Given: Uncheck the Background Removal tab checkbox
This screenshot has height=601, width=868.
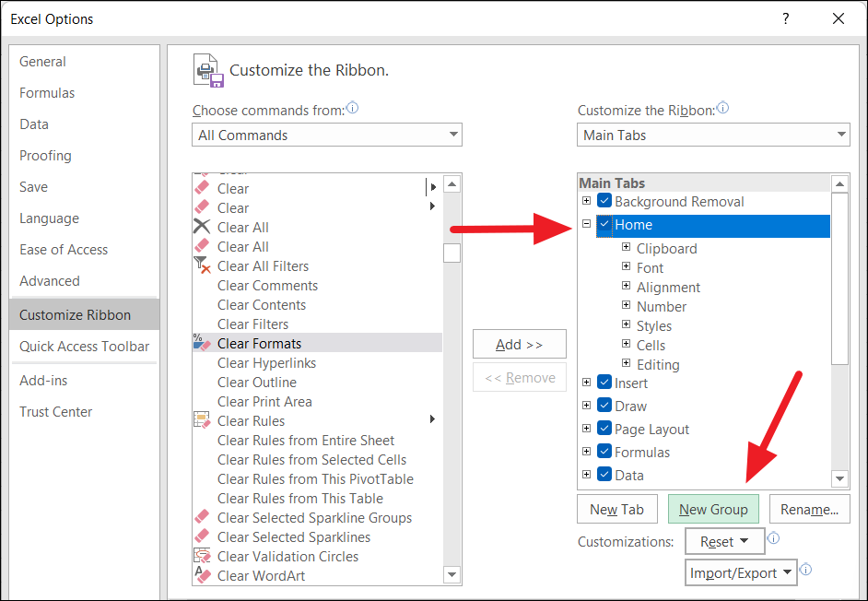Looking at the screenshot, I should pos(604,201).
